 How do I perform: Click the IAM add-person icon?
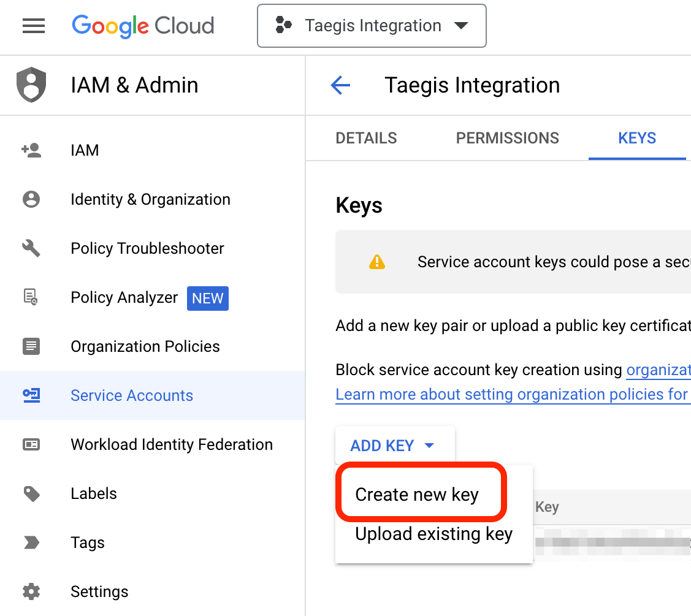point(31,150)
